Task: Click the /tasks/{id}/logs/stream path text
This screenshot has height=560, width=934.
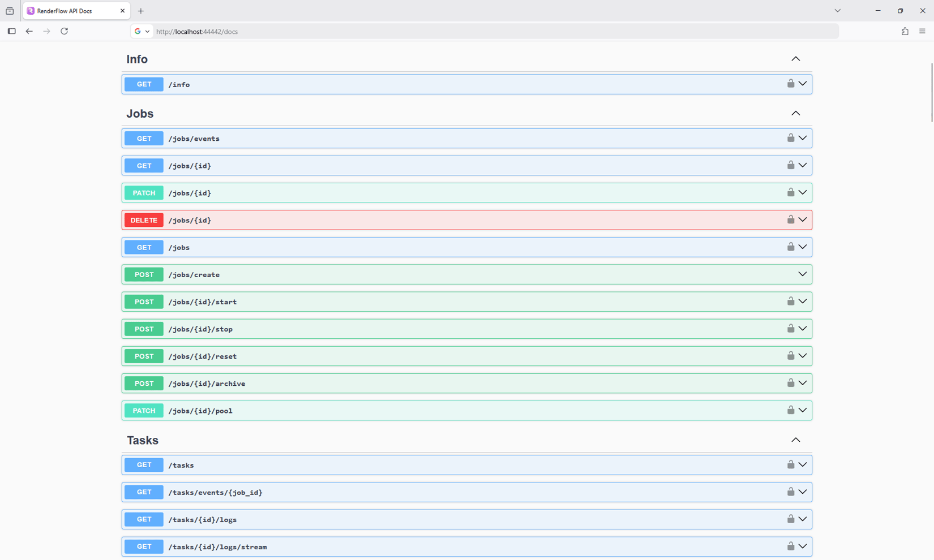Action: coord(217,547)
